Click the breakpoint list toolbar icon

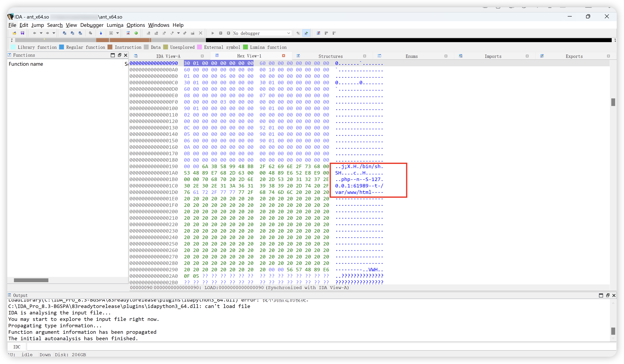click(x=318, y=33)
